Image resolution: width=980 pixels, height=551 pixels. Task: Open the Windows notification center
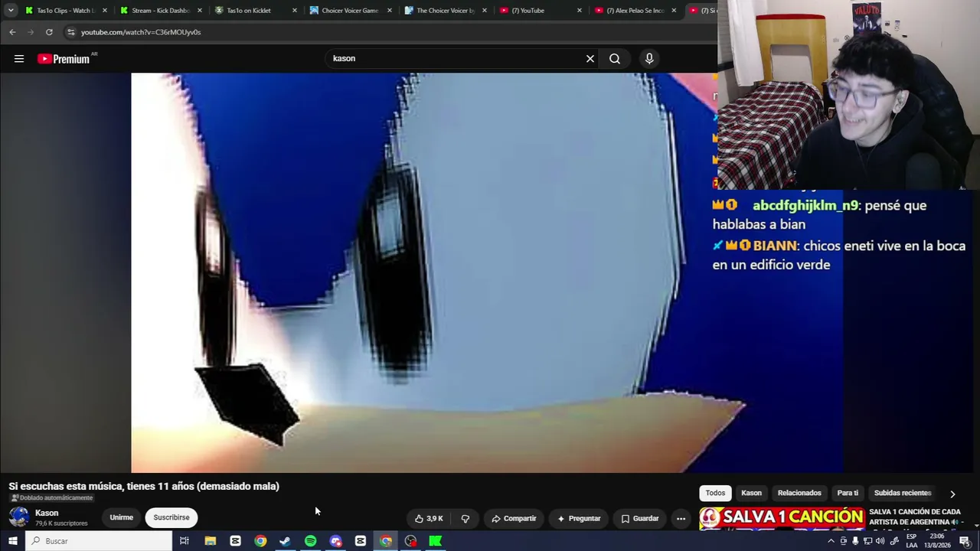(x=965, y=541)
